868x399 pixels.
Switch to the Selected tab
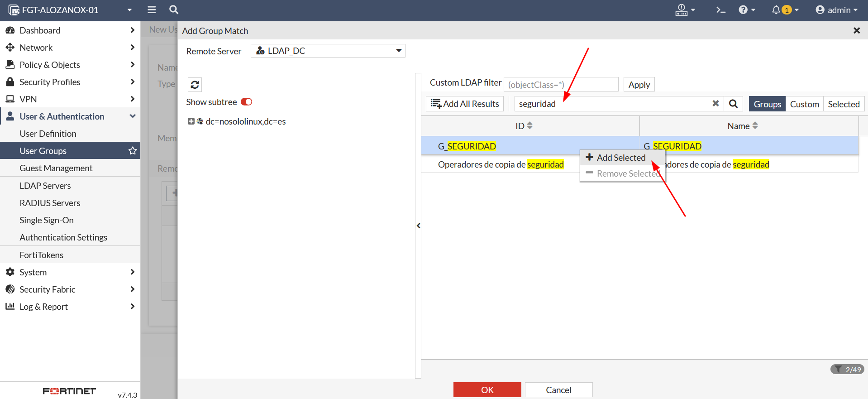(844, 104)
